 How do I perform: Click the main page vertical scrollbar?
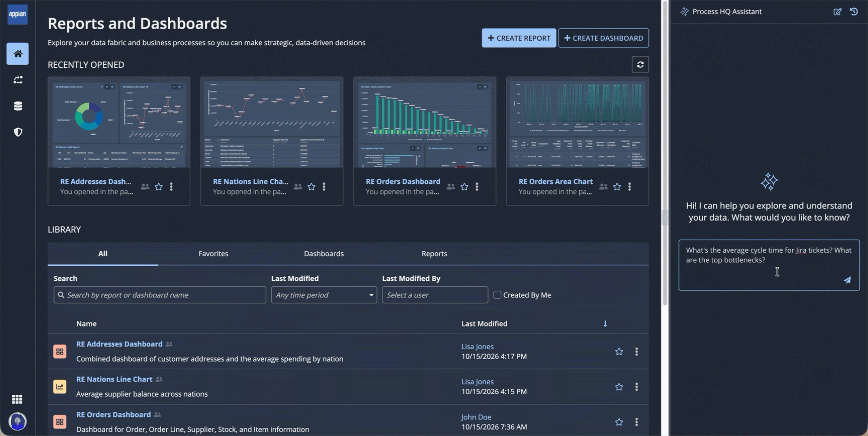[665, 153]
